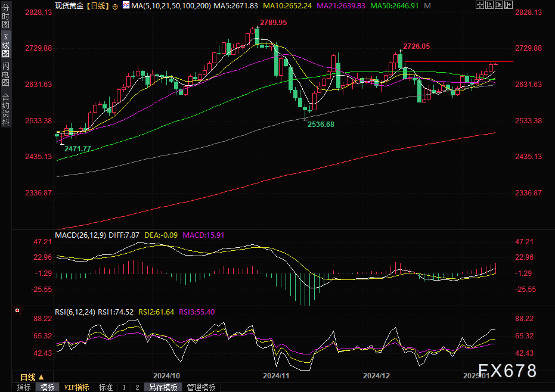Click the RSI(6,12,24) indicator label
The image size is (555, 392).
75,312
